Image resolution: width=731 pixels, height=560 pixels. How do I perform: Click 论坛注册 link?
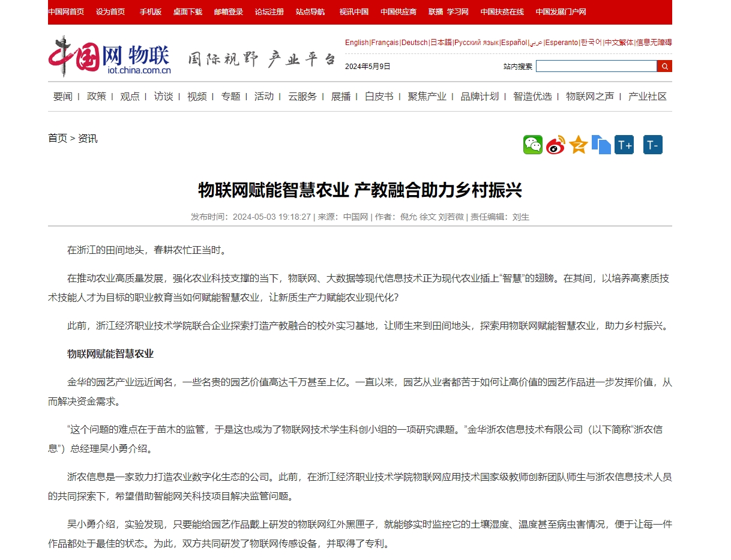pyautogui.click(x=269, y=12)
